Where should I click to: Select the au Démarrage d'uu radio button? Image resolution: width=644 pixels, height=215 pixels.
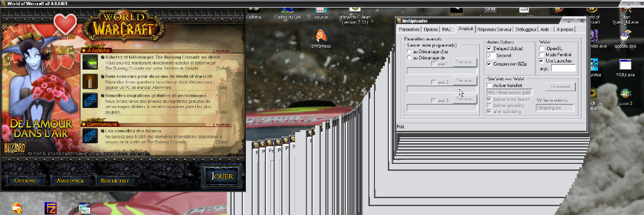click(409, 52)
